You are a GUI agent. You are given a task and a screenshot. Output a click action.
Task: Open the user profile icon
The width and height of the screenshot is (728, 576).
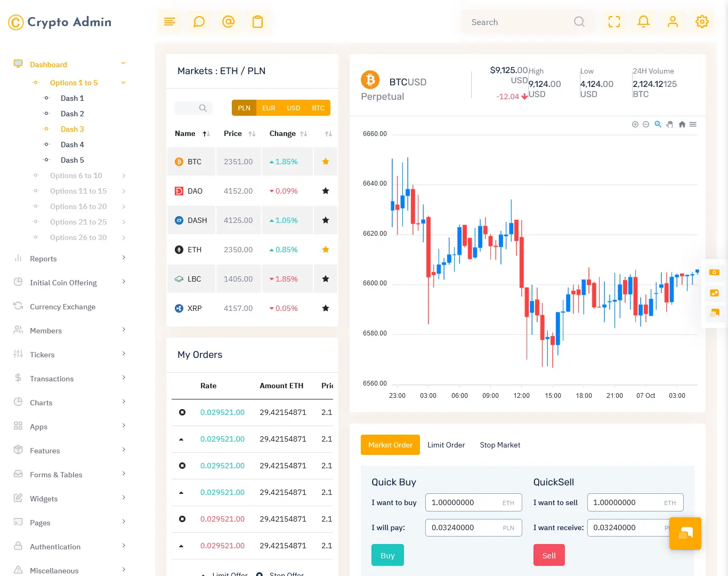(x=673, y=22)
